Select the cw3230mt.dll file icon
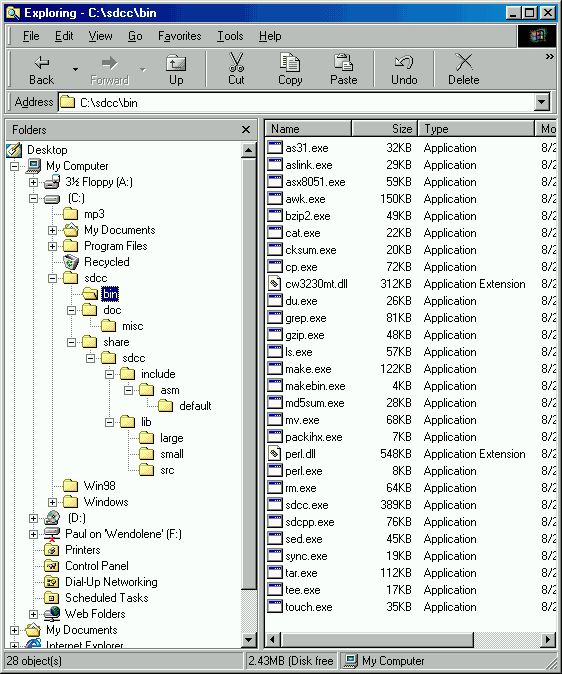Screen dimensions: 562x674 (274, 284)
